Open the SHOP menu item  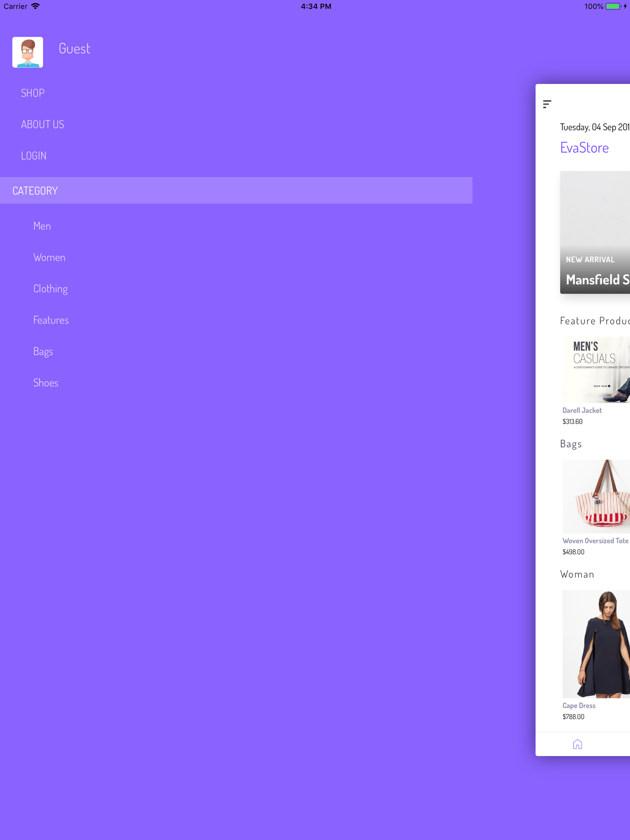pyautogui.click(x=33, y=93)
